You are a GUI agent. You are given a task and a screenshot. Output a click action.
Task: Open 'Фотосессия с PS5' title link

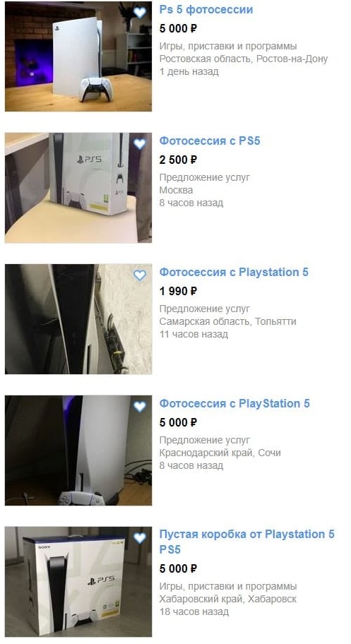(x=210, y=141)
